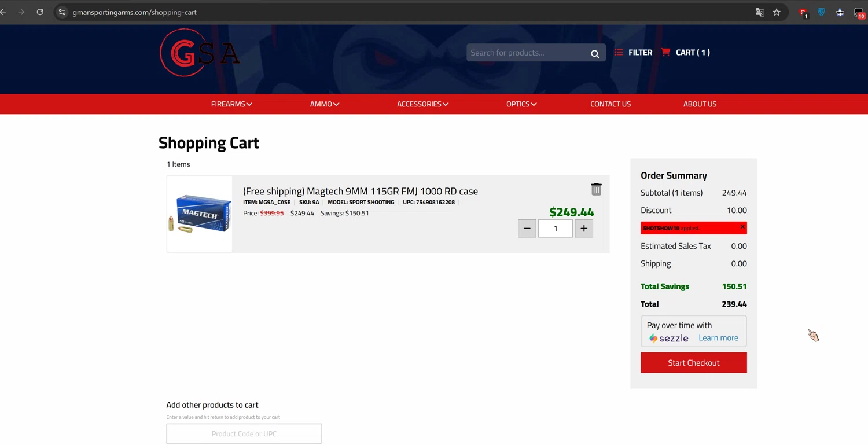868x445 pixels.
Task: Click the Sezzle logo
Action: click(668, 338)
